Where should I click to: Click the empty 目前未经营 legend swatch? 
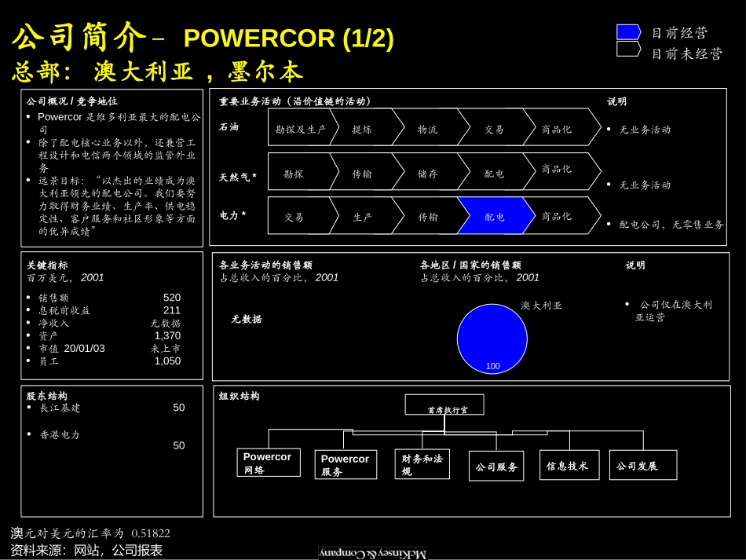click(628, 49)
